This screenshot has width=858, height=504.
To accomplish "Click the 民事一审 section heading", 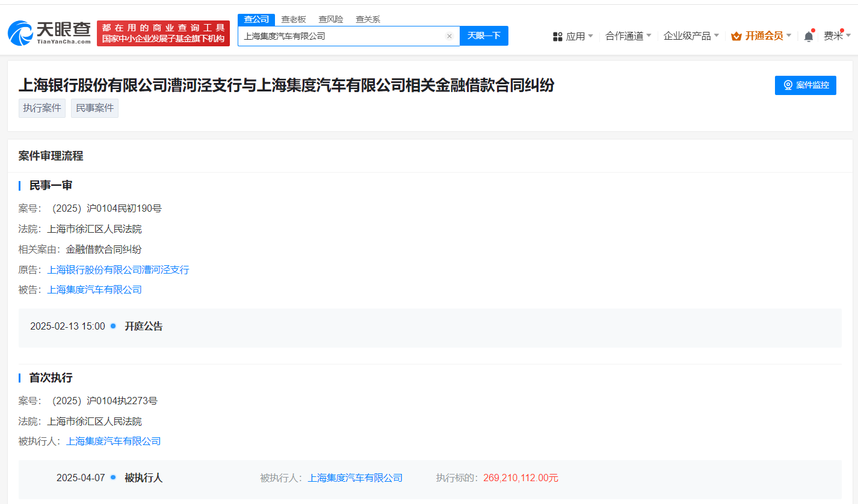I will click(51, 185).
